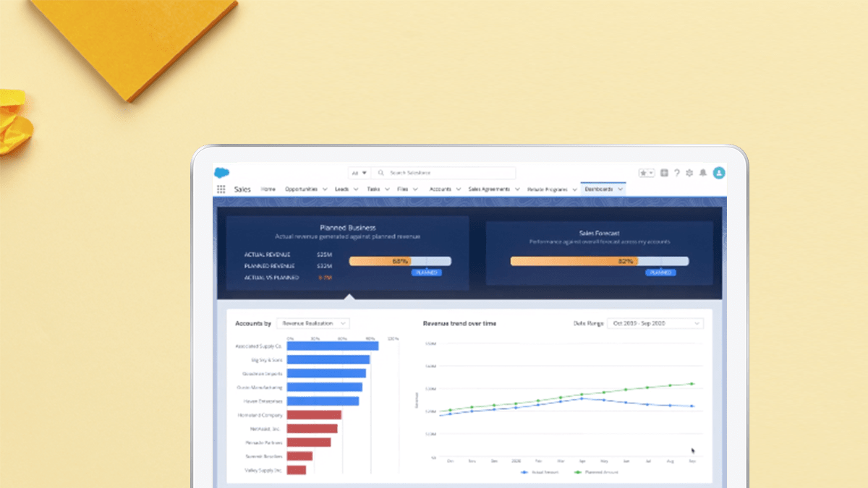Click in the Search Salesforce field
Image resolution: width=868 pixels, height=488 pixels.
448,173
